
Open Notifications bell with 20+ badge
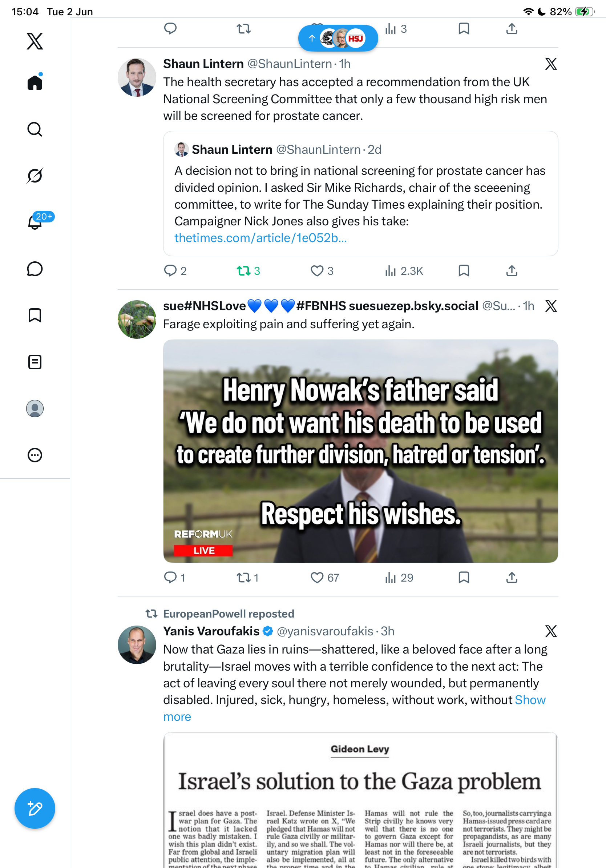pyautogui.click(x=35, y=221)
